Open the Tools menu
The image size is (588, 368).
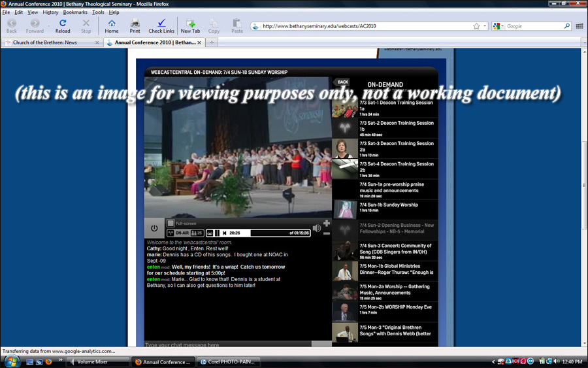(x=98, y=12)
